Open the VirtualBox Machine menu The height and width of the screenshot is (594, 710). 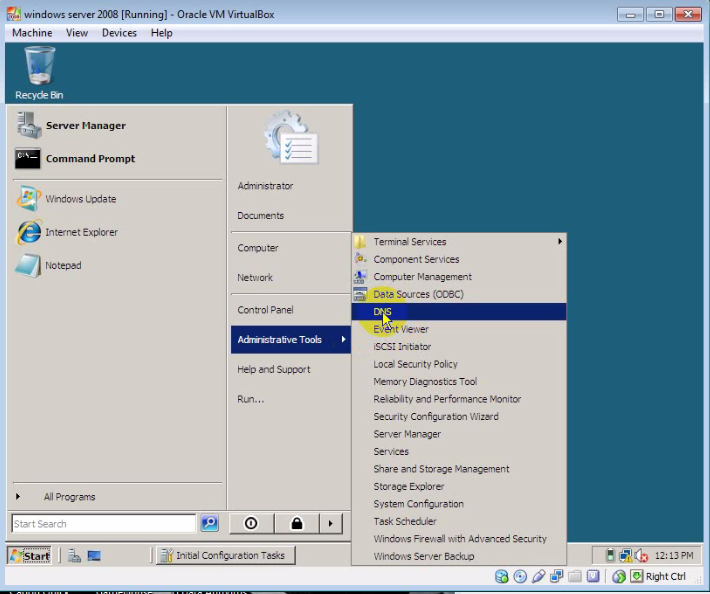(32, 33)
